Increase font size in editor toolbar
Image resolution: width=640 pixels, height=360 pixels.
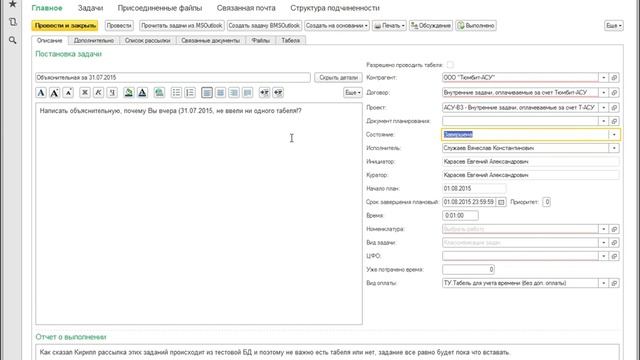click(x=55, y=93)
